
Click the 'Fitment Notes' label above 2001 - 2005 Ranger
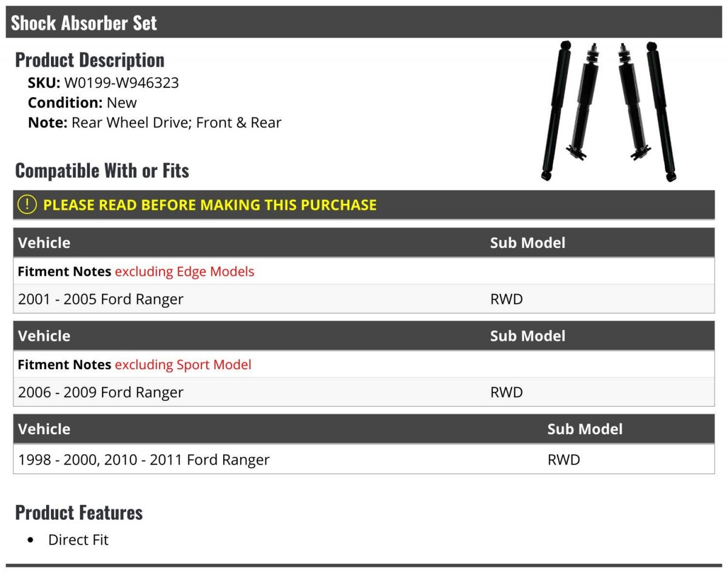coord(64,272)
